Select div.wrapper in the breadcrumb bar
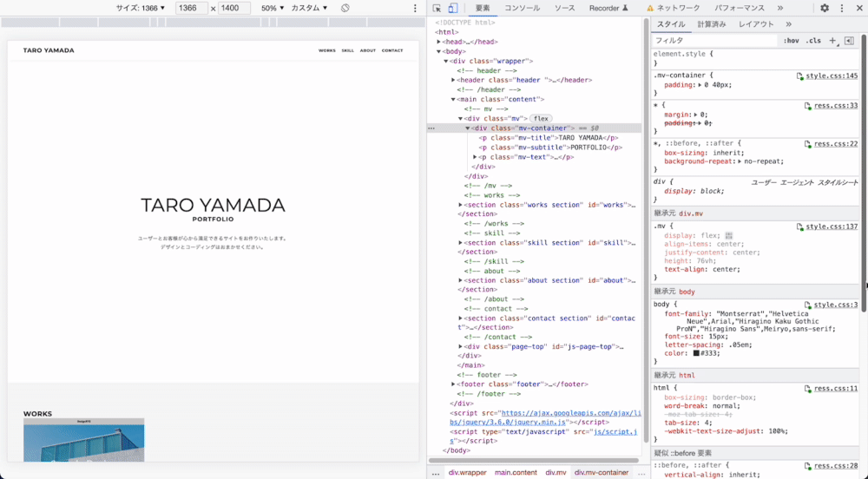This screenshot has height=479, width=868. [x=467, y=473]
